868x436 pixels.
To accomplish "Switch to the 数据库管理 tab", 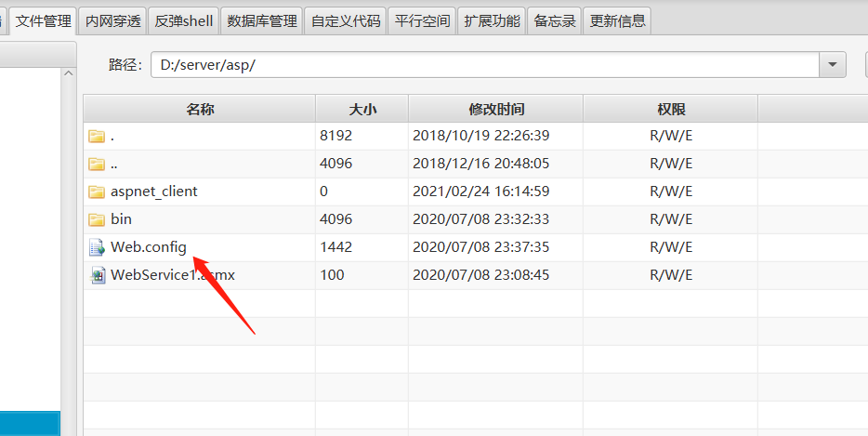I will (x=262, y=21).
